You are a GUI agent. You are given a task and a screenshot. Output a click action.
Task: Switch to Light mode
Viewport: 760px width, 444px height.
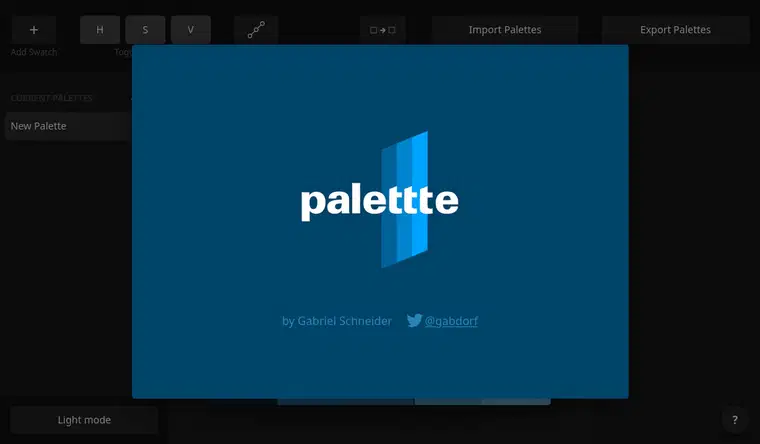[x=84, y=420]
